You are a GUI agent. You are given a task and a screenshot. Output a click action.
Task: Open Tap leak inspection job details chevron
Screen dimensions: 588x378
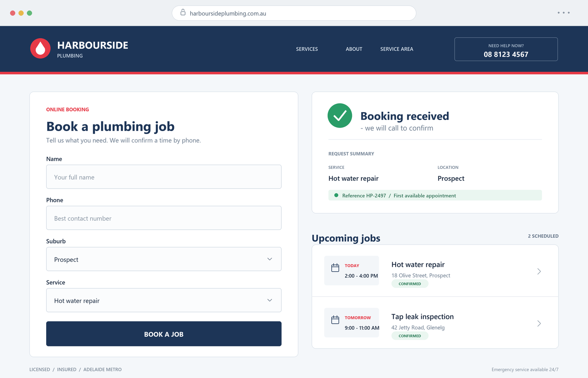tap(539, 323)
